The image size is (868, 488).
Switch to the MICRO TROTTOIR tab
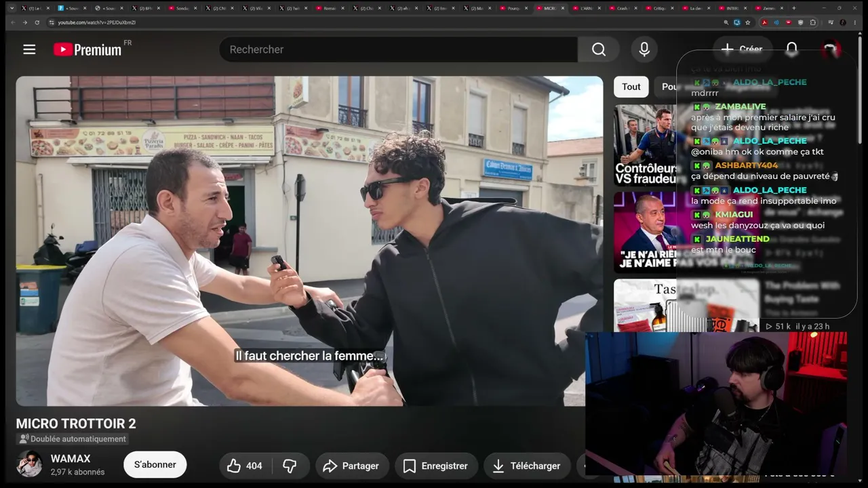550,8
